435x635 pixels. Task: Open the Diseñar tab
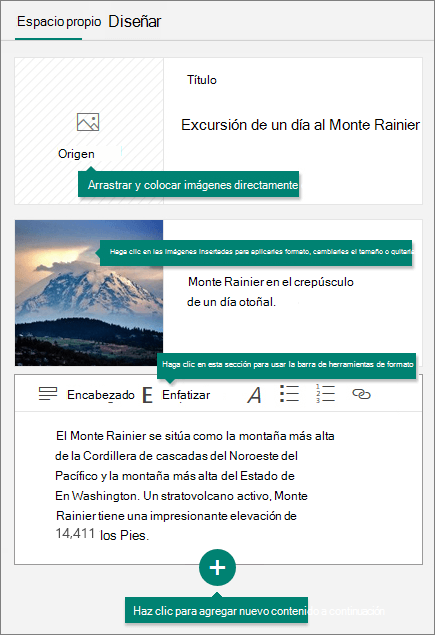(134, 21)
